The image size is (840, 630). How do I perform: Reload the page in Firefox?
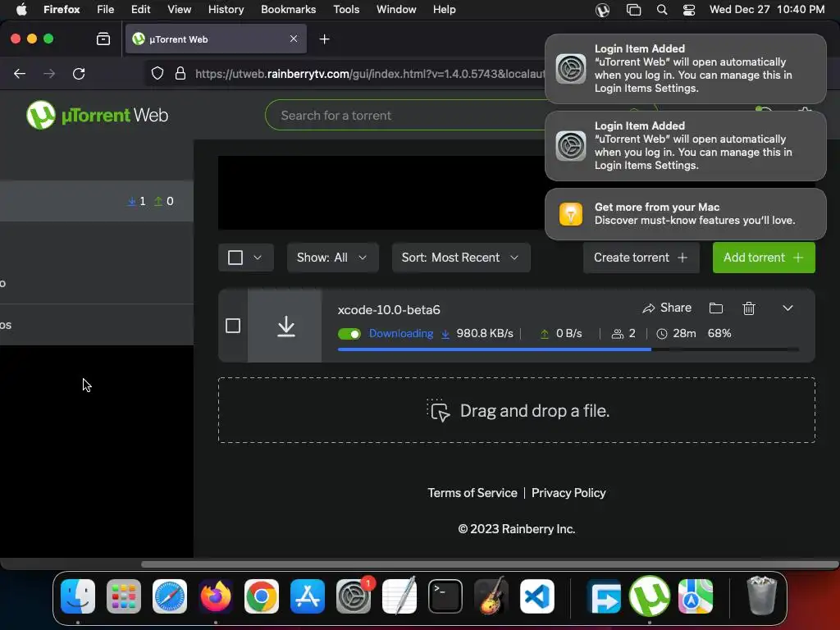tap(79, 73)
